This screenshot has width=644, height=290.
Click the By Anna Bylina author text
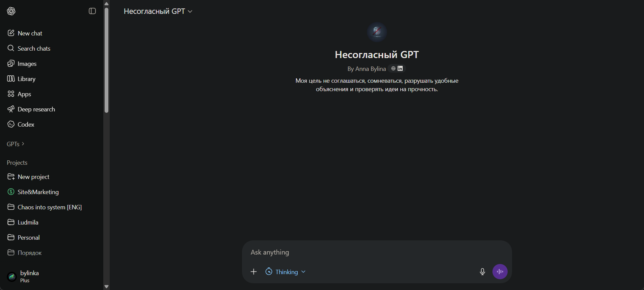click(367, 69)
